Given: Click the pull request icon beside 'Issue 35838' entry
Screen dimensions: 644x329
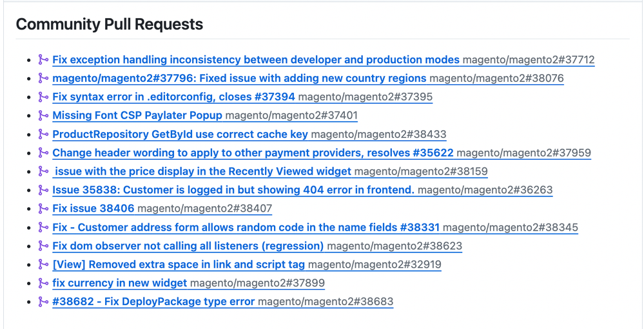Looking at the screenshot, I should [43, 190].
